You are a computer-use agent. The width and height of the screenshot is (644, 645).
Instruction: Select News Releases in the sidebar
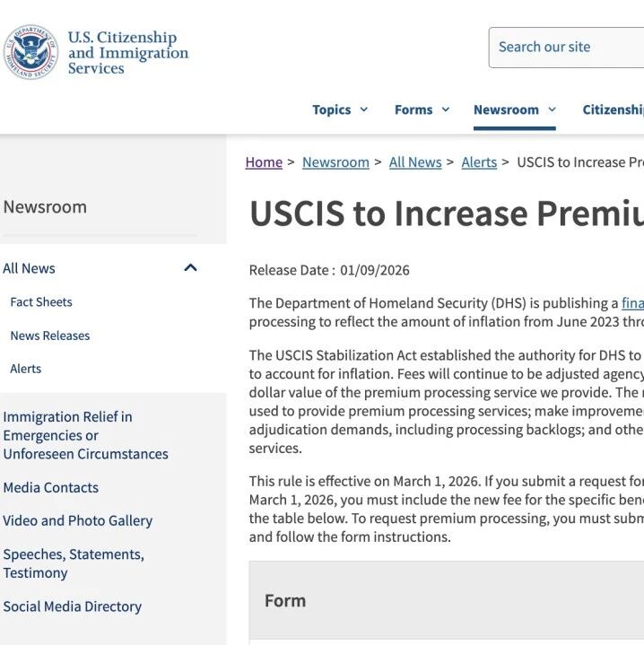pyautogui.click(x=50, y=336)
